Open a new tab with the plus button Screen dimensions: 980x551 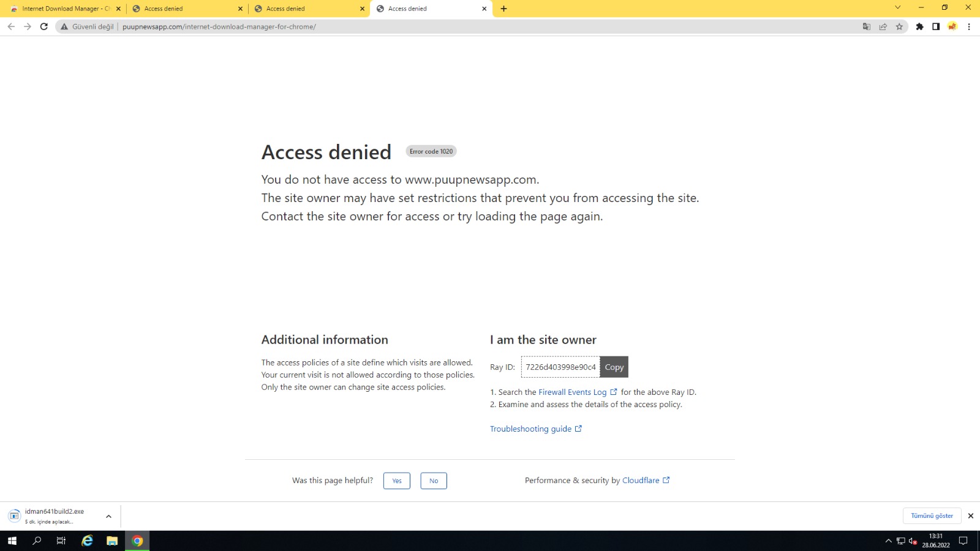tap(503, 9)
